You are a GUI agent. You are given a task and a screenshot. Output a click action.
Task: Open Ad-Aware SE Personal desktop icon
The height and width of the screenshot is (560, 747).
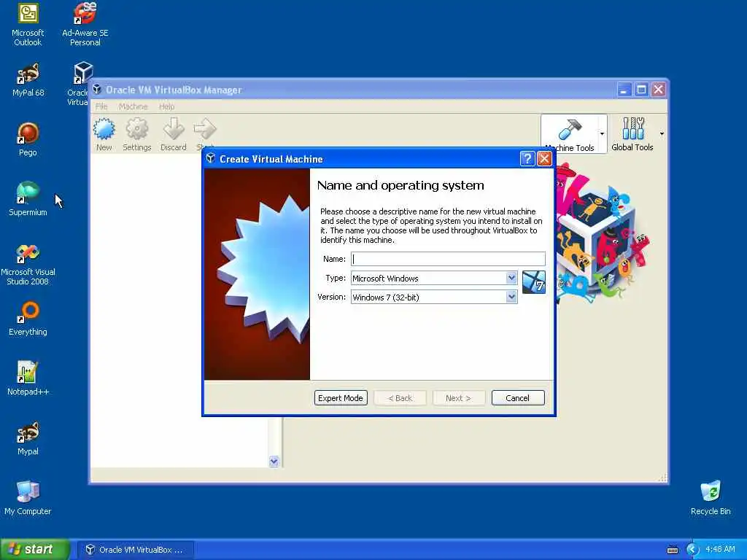pyautogui.click(x=85, y=25)
